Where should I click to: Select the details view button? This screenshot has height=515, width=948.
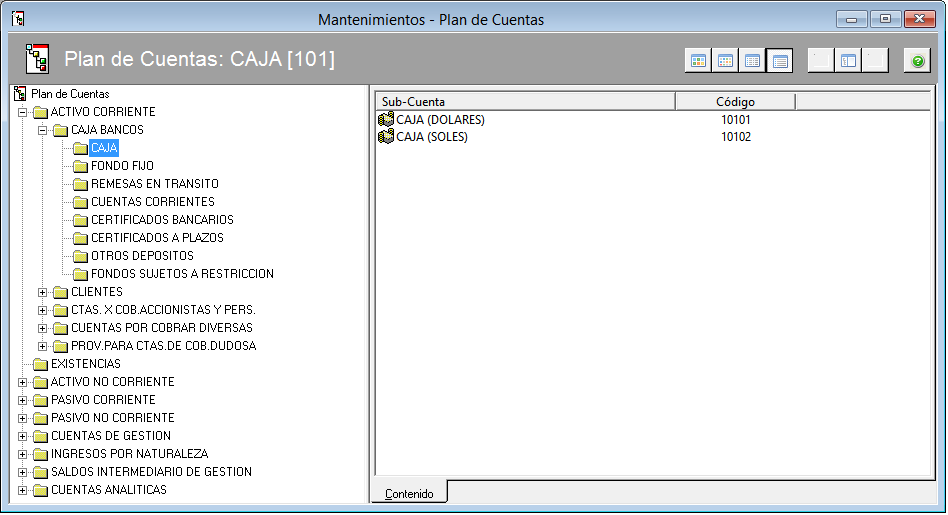coord(780,61)
